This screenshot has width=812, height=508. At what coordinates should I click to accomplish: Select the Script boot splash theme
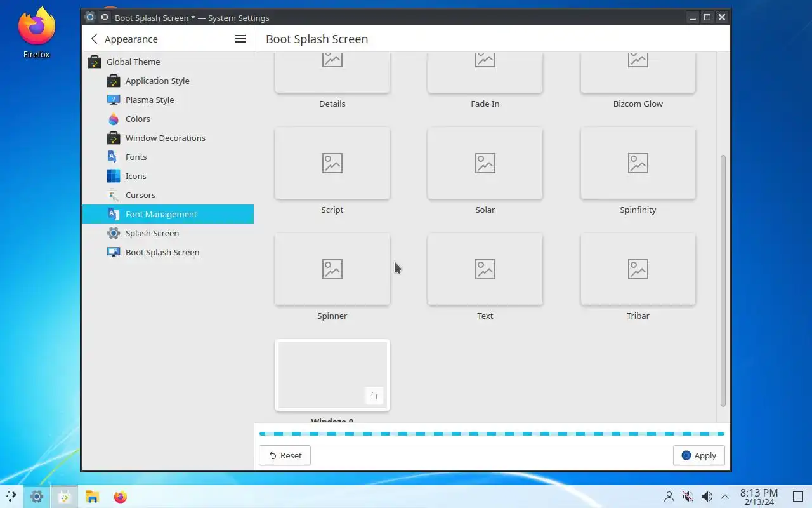pos(332,163)
